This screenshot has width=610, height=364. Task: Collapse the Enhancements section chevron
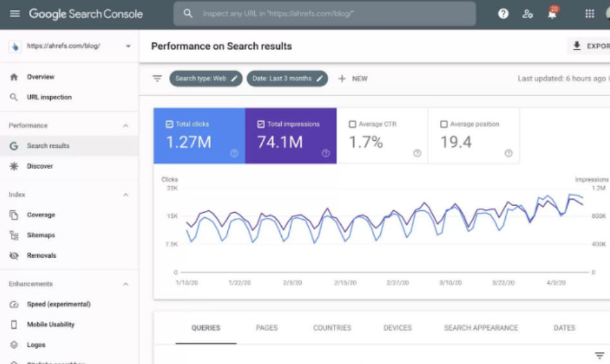point(125,284)
